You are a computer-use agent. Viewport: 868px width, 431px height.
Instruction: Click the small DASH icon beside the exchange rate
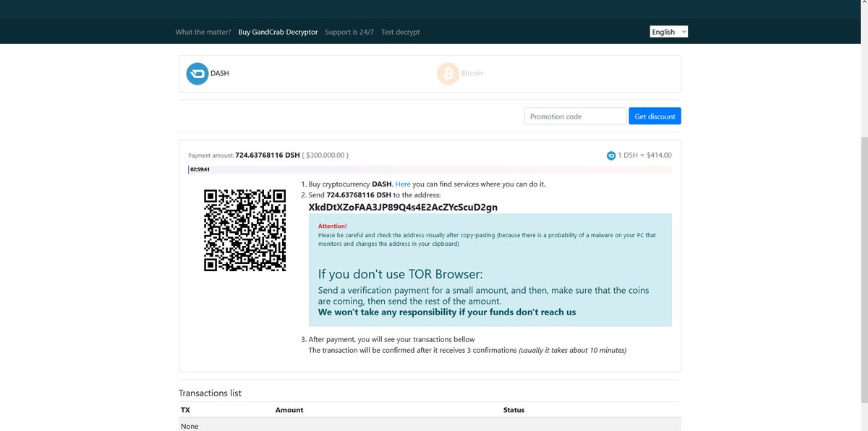(x=611, y=155)
